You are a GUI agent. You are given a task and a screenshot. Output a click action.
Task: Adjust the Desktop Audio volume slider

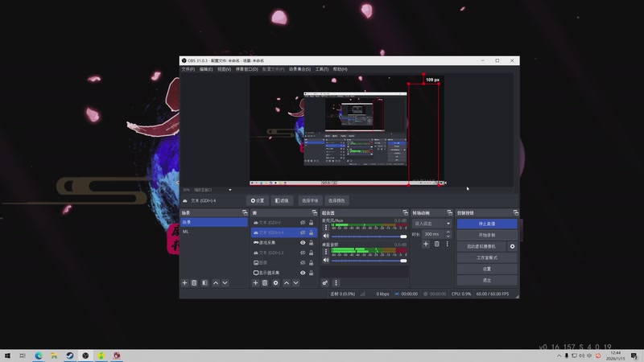(369, 261)
